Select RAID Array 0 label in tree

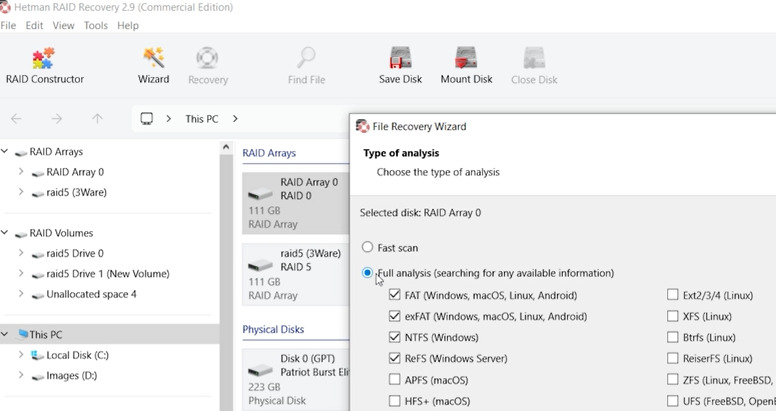coord(75,172)
